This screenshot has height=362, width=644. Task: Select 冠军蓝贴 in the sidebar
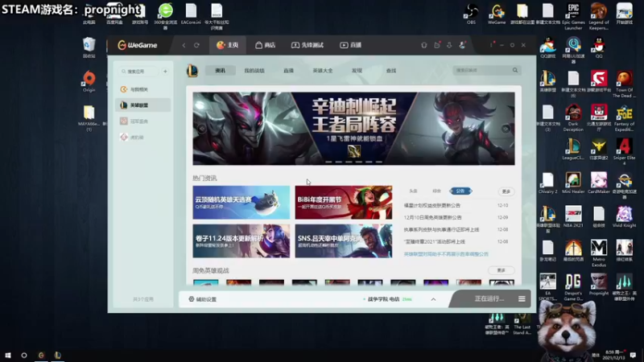(142, 121)
